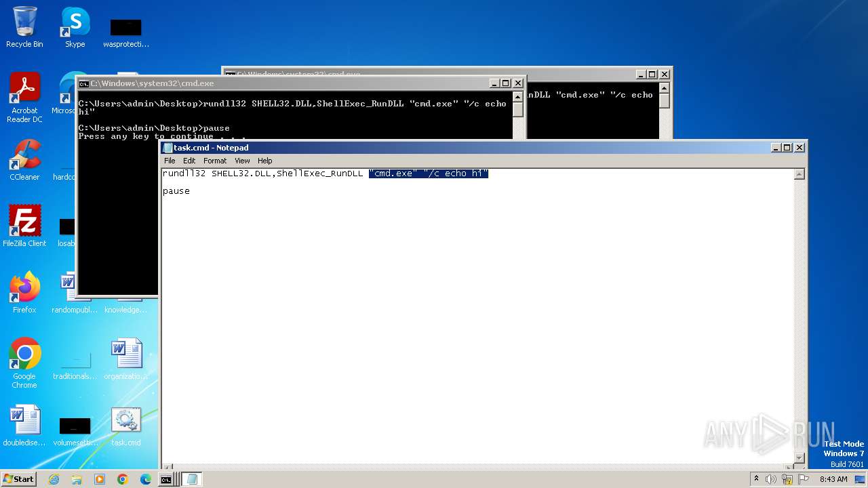Close the front cmd.exe window

pos(518,83)
